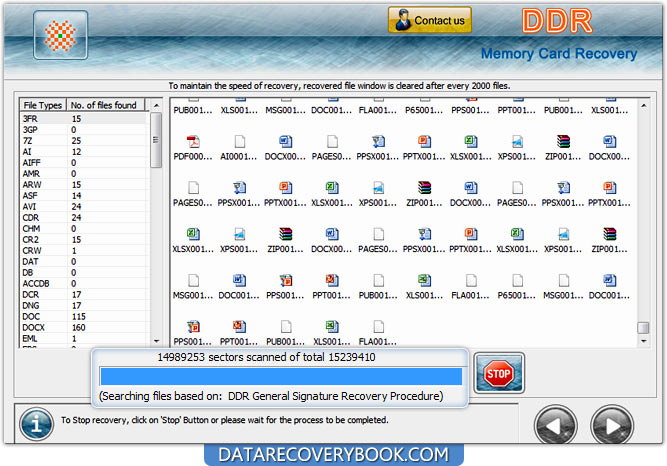Click the sectors scanned status text
Image resolution: width=667 pixels, height=466 pixels.
(266, 357)
